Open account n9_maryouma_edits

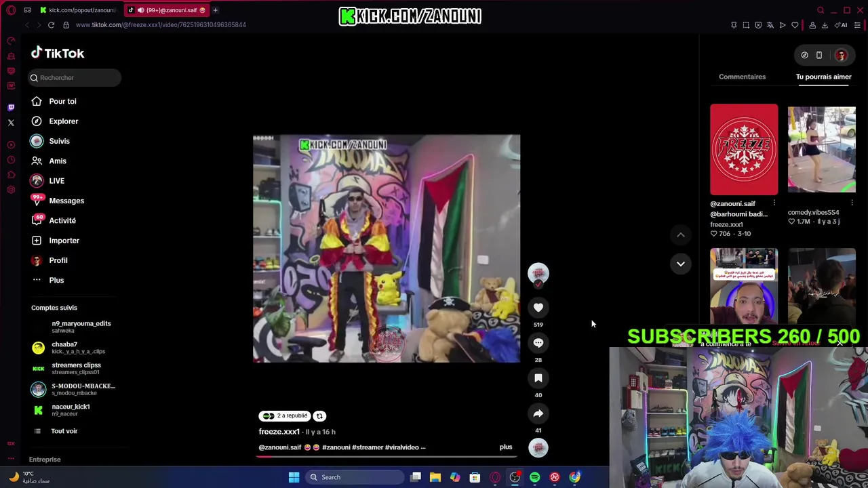[72, 327]
